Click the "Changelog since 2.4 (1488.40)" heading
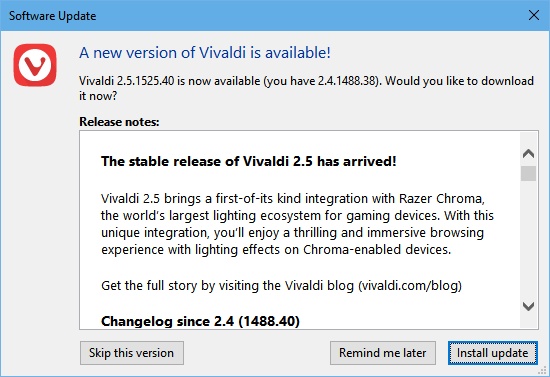The width and height of the screenshot is (550, 377). [x=200, y=321]
